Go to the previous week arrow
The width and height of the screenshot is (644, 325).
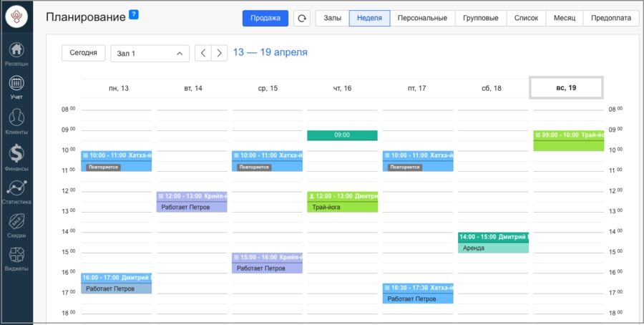[x=203, y=54]
